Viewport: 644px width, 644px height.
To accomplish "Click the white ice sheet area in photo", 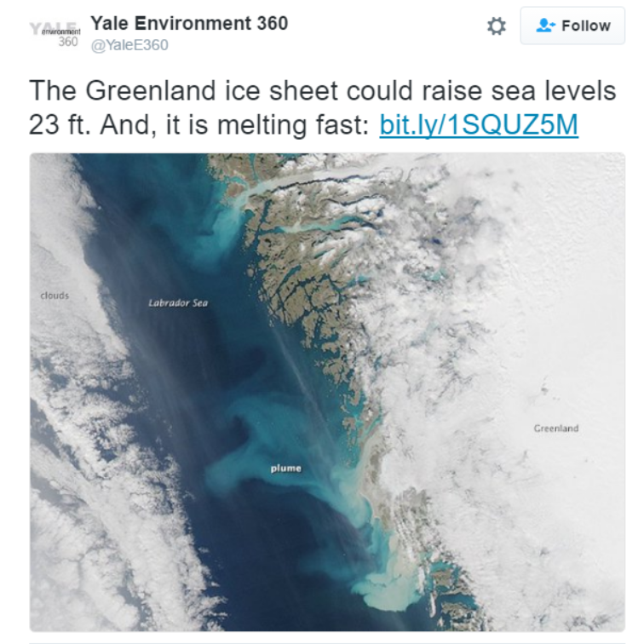I will click(534, 329).
